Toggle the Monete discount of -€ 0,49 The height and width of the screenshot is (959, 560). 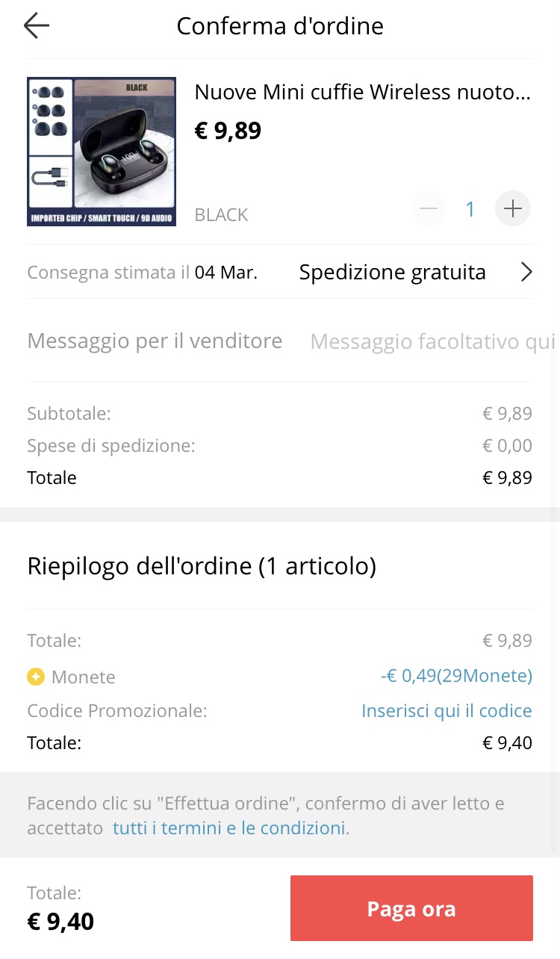(455, 676)
